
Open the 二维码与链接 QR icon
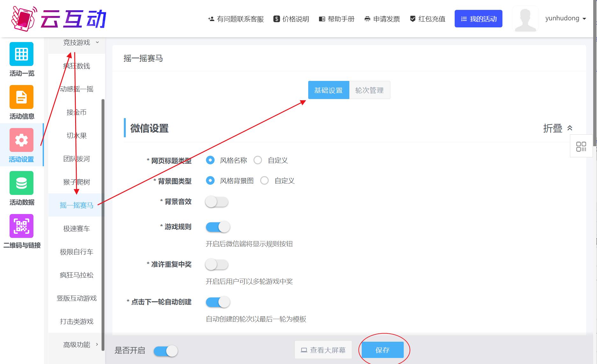[x=21, y=226]
